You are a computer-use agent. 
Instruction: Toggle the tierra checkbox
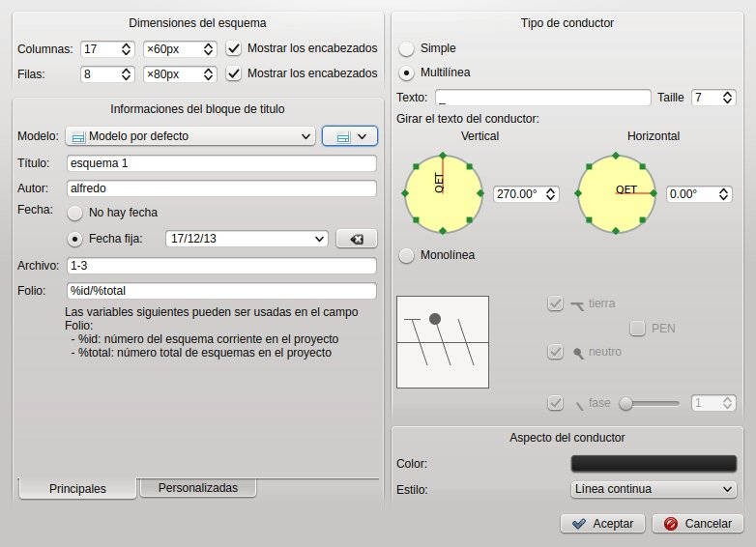pyautogui.click(x=556, y=303)
